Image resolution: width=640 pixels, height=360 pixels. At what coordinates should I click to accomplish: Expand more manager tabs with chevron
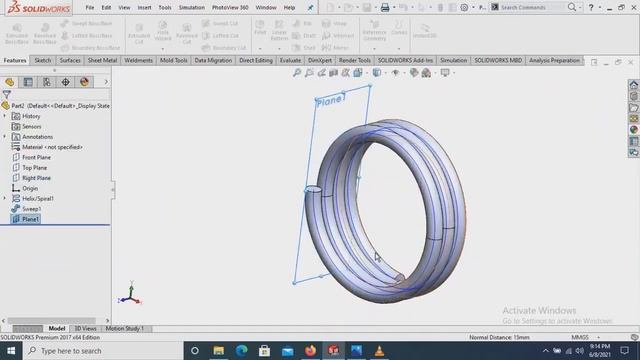click(106, 82)
